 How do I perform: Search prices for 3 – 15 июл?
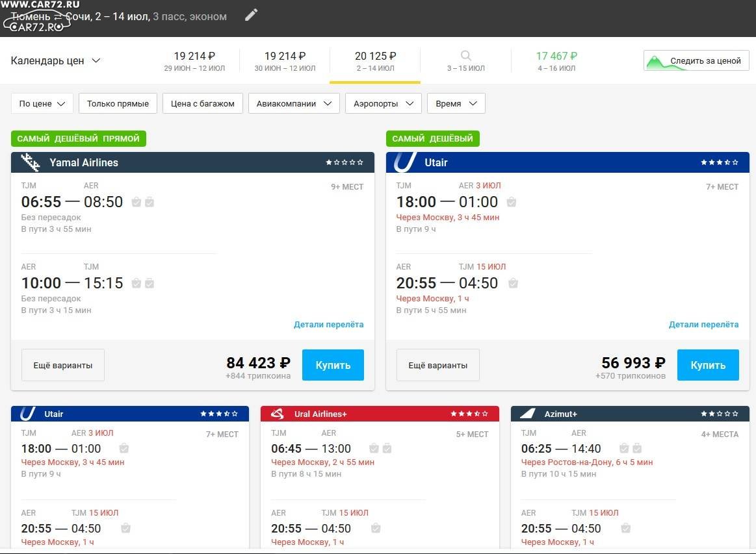(x=465, y=61)
